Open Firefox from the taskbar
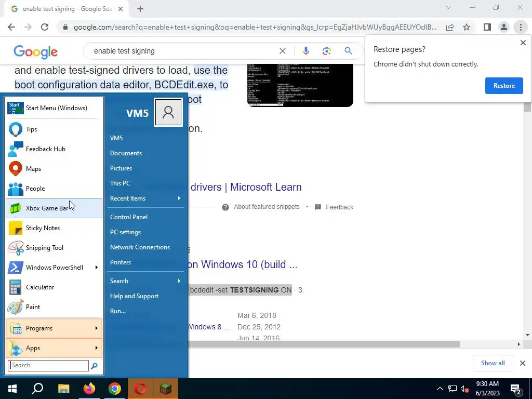Viewport: 532px width, 399px height. pyautogui.click(x=89, y=389)
